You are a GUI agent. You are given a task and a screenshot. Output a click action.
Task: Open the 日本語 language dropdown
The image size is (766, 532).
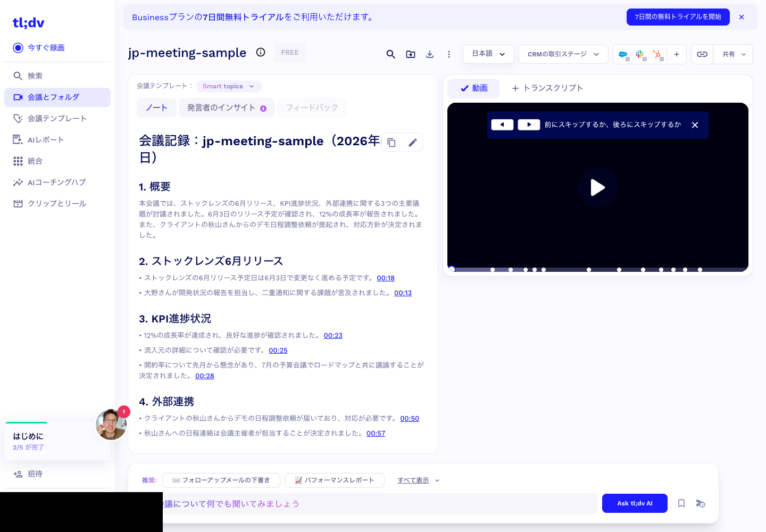pos(488,54)
